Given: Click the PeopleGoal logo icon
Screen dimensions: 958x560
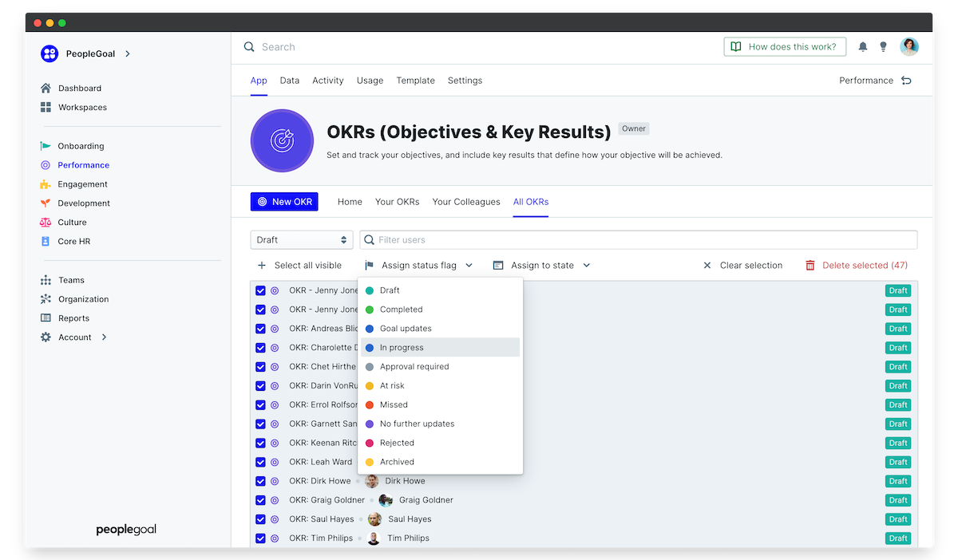Looking at the screenshot, I should click(49, 53).
